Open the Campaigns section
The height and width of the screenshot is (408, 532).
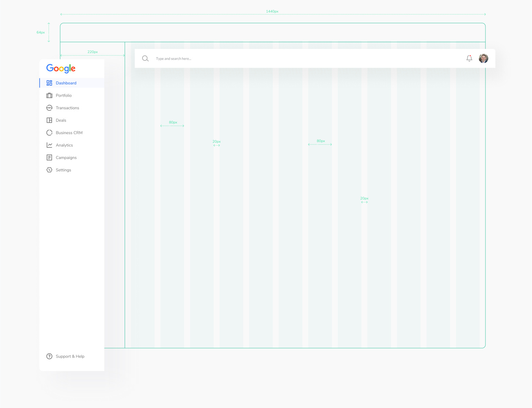click(x=66, y=157)
